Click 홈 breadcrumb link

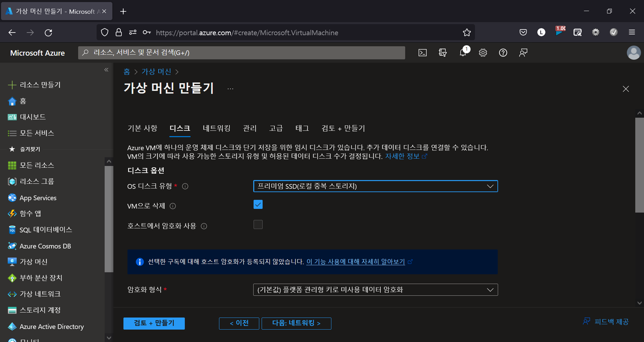[x=127, y=72]
